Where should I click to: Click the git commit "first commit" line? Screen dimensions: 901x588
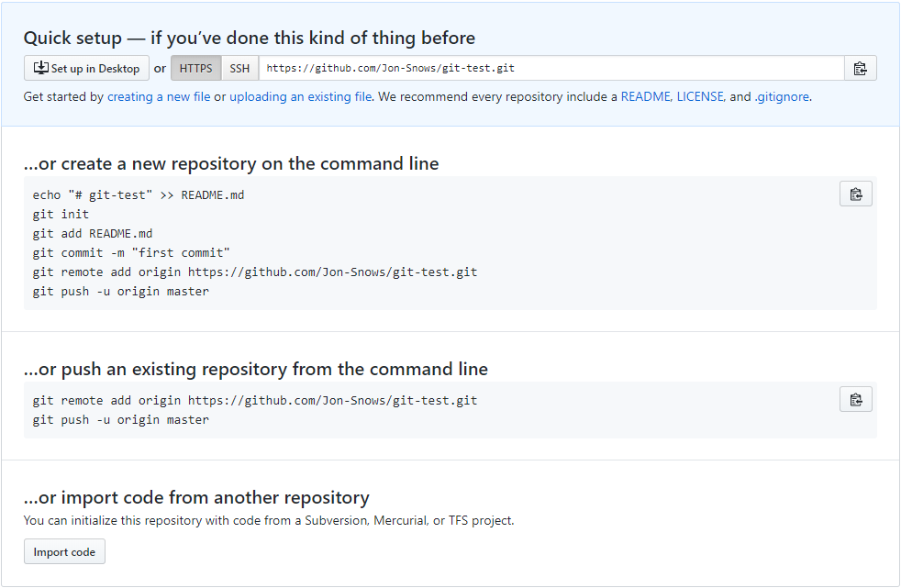tap(131, 253)
